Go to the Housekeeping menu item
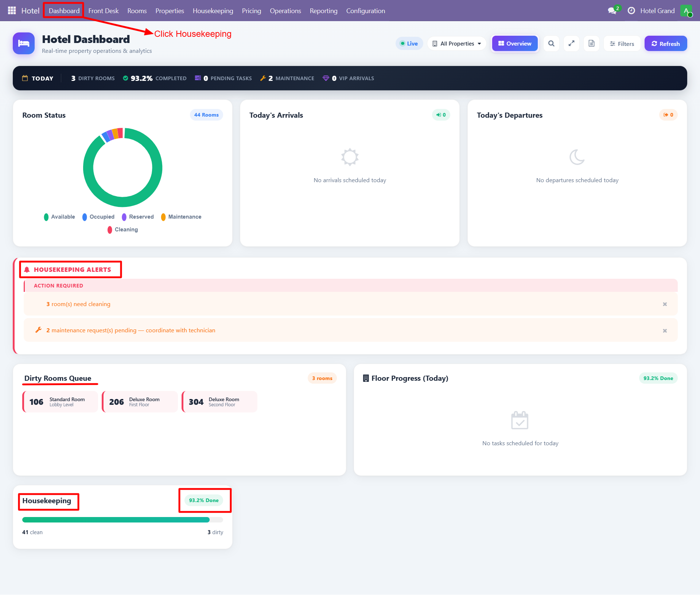 213,11
